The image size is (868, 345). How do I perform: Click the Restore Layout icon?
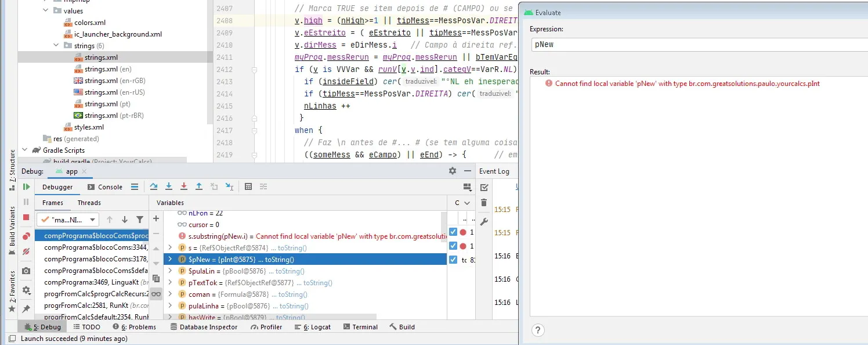click(468, 187)
